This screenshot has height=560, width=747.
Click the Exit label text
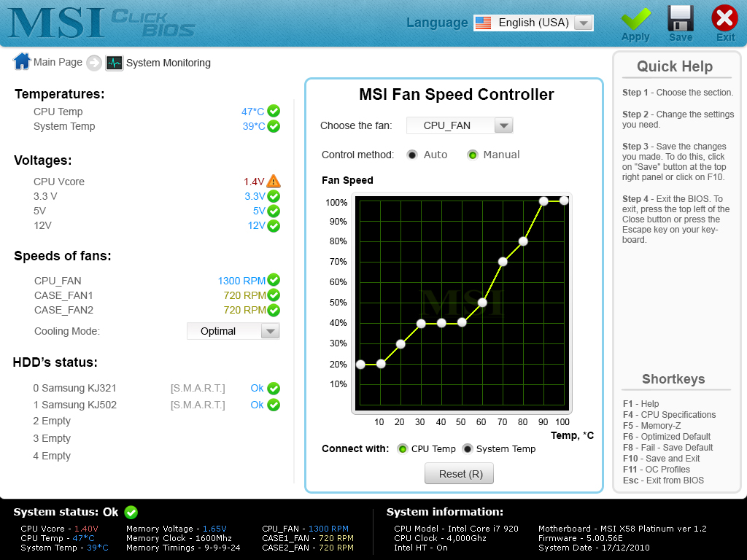tap(726, 37)
